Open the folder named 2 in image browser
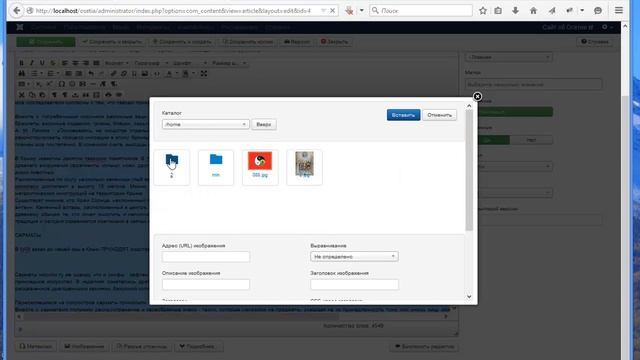This screenshot has width=640, height=360. (x=172, y=167)
